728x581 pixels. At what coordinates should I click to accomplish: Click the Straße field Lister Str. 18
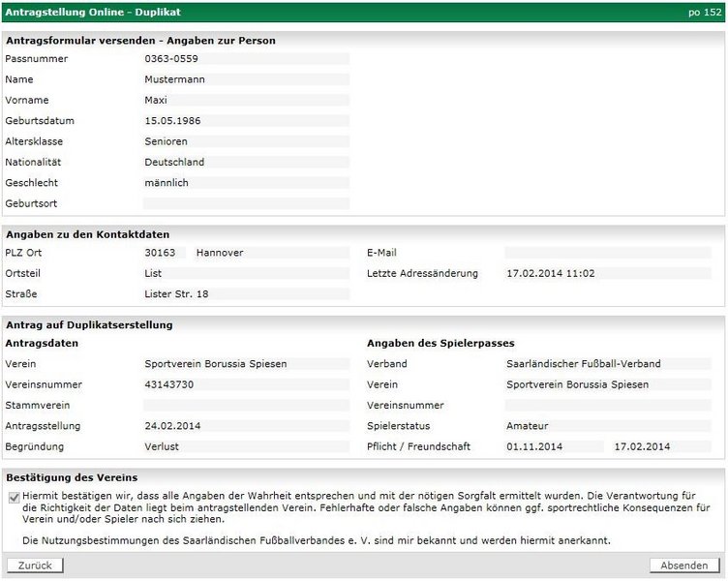(246, 294)
